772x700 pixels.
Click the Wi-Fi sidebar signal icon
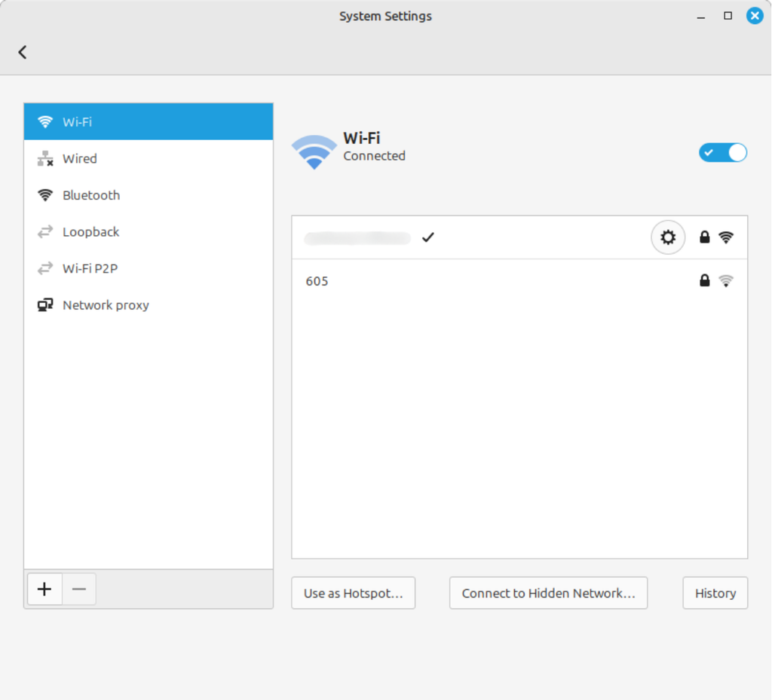tap(45, 121)
